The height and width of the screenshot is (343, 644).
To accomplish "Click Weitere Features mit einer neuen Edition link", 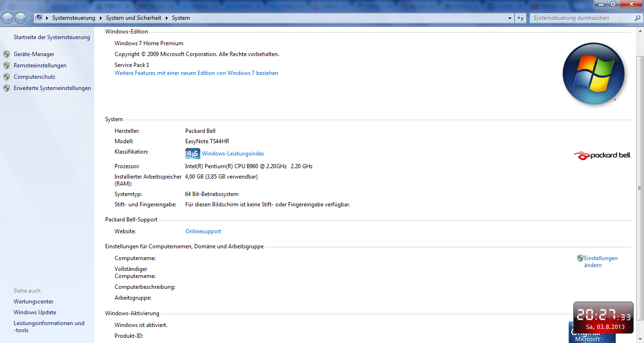I will [x=196, y=73].
